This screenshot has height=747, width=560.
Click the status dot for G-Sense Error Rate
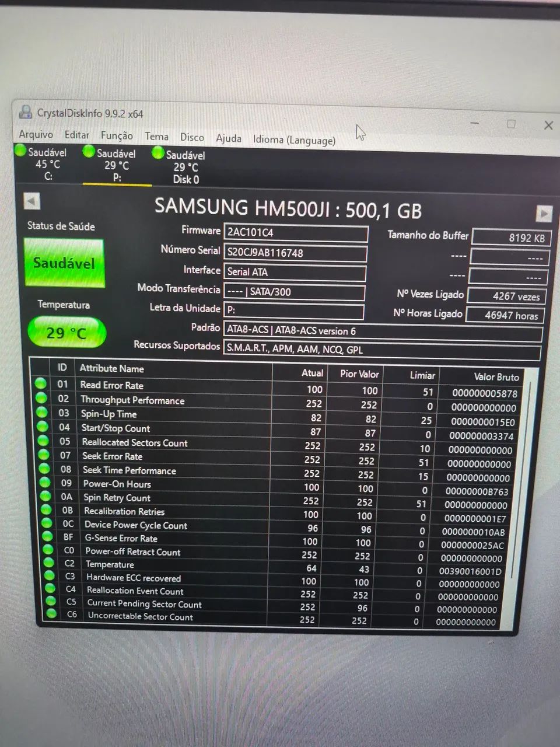pyautogui.click(x=48, y=536)
